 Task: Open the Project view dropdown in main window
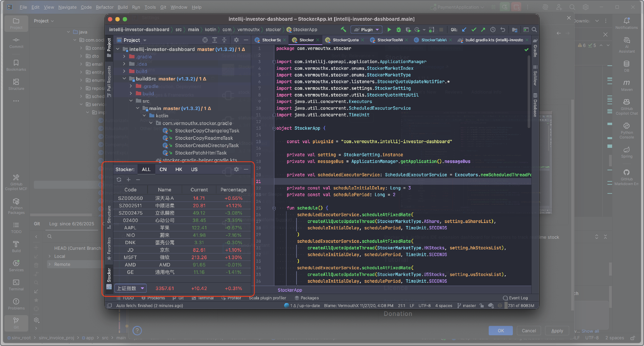click(44, 21)
